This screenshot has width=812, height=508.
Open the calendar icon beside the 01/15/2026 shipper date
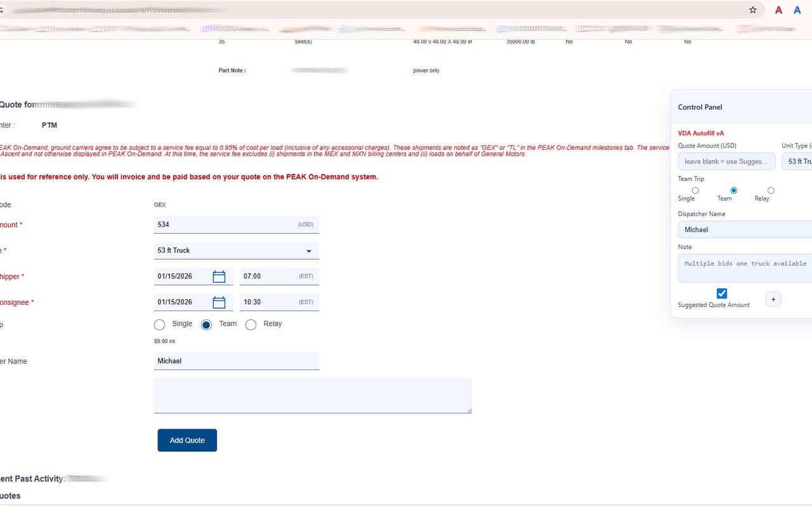point(219,276)
